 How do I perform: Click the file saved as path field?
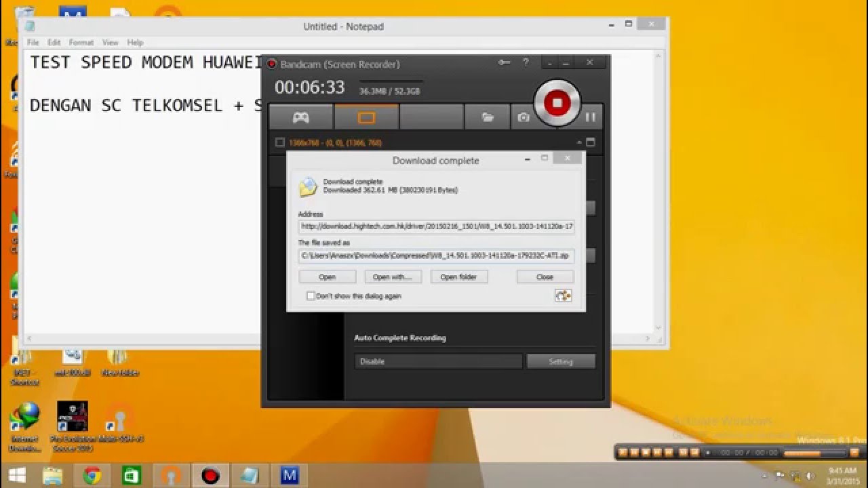click(x=437, y=256)
